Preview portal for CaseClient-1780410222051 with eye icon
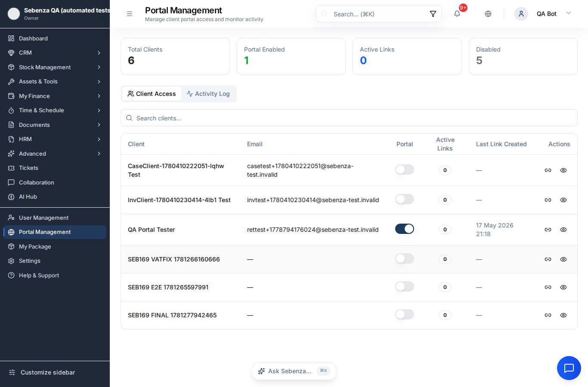Viewport: 588px width, 387px height. click(x=563, y=170)
